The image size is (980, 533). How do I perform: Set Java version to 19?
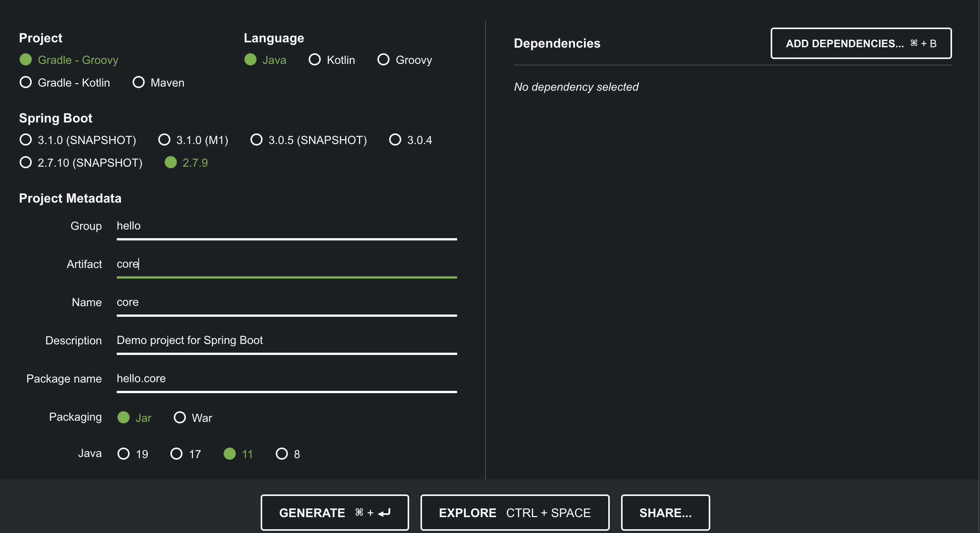tap(124, 454)
